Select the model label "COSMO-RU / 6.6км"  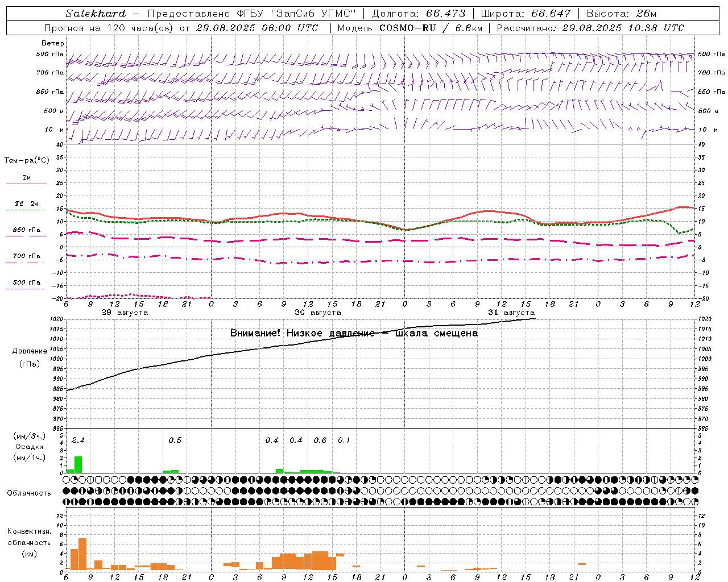tap(431, 28)
